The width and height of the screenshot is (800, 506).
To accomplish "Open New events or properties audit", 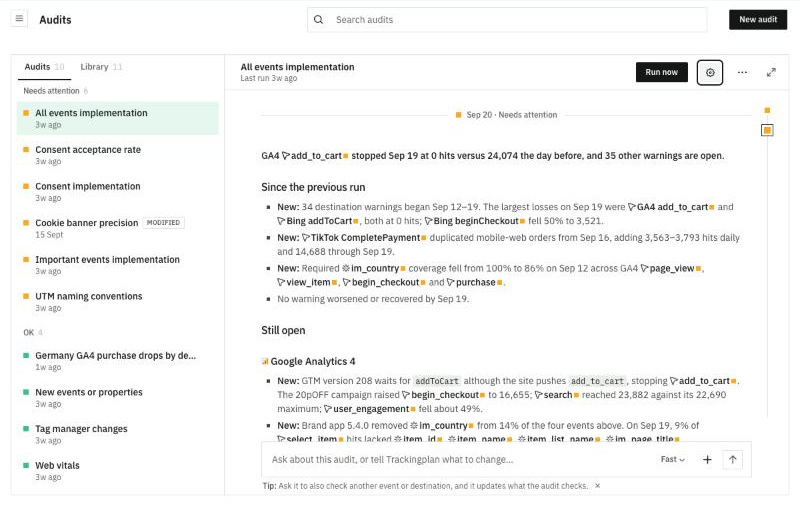I will pos(118,398).
